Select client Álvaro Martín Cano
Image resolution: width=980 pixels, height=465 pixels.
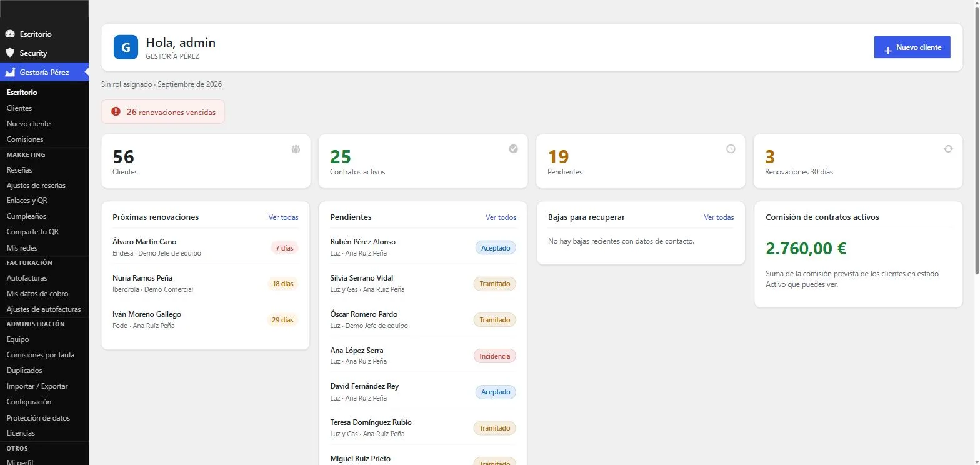144,242
